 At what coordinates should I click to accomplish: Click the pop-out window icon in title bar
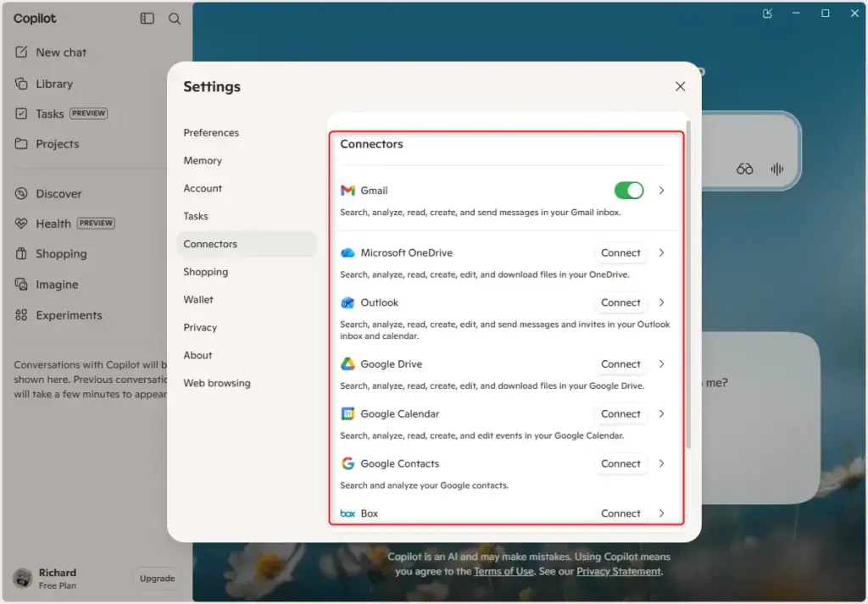coord(767,14)
